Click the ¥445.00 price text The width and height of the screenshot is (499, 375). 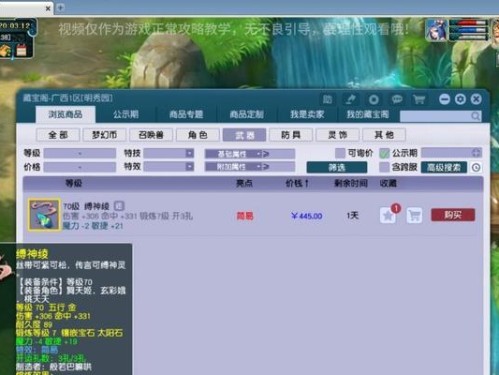pos(306,216)
